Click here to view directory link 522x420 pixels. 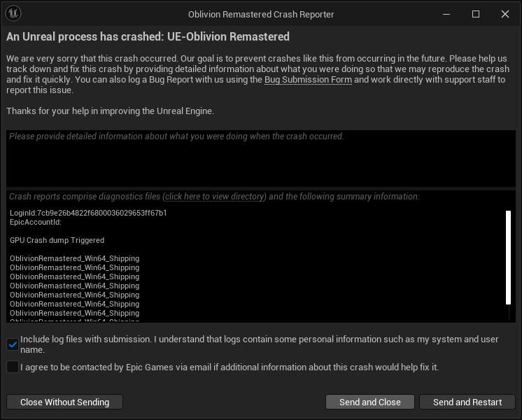tap(215, 197)
